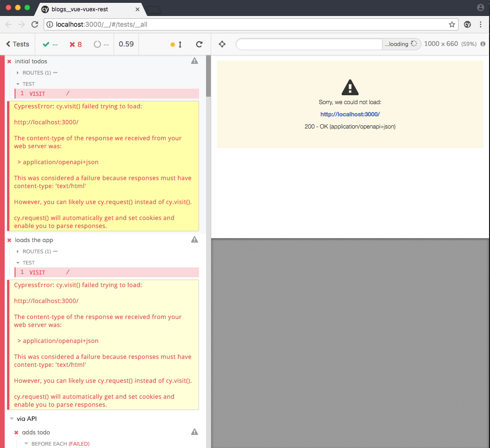
Task: Click the error message in initial todos
Action: pyautogui.click(x=103, y=166)
